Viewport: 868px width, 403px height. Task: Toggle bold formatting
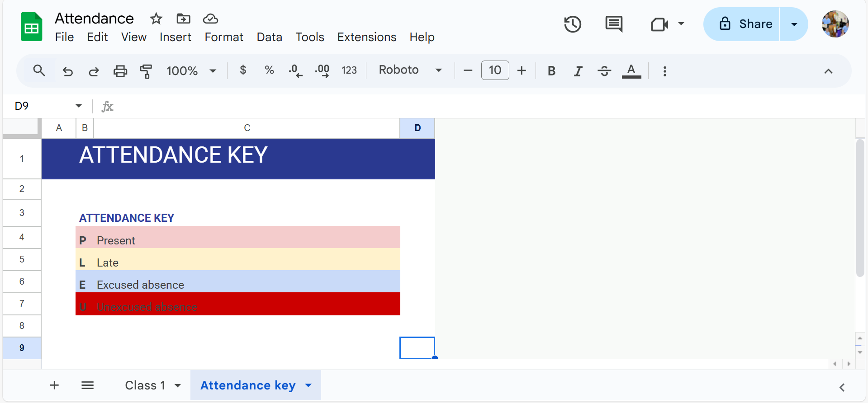click(551, 71)
